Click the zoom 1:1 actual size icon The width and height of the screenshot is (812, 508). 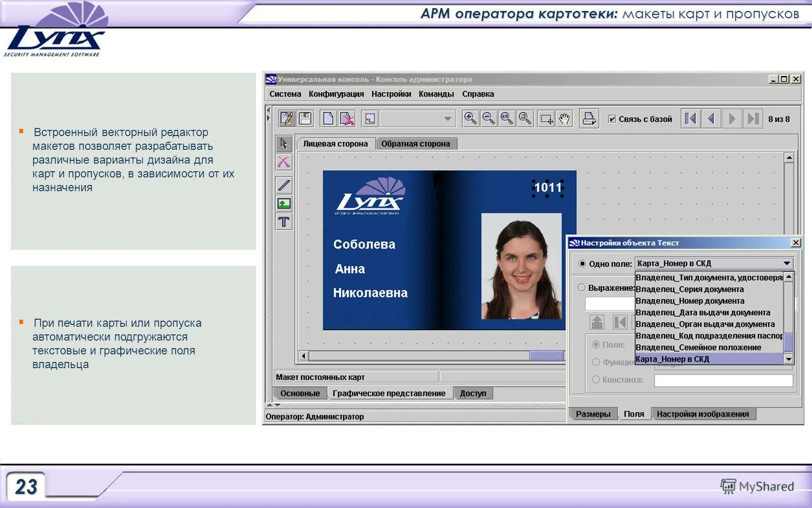click(507, 118)
